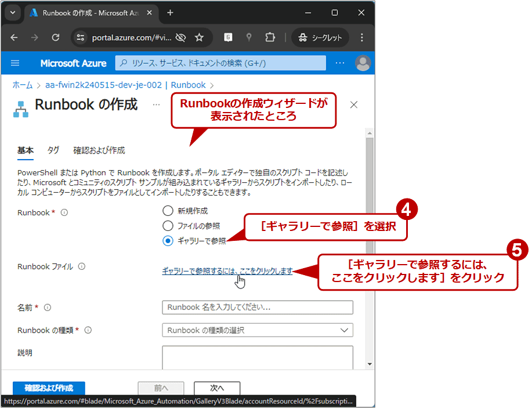Open the blade ellipsis menu beside title

click(x=157, y=104)
